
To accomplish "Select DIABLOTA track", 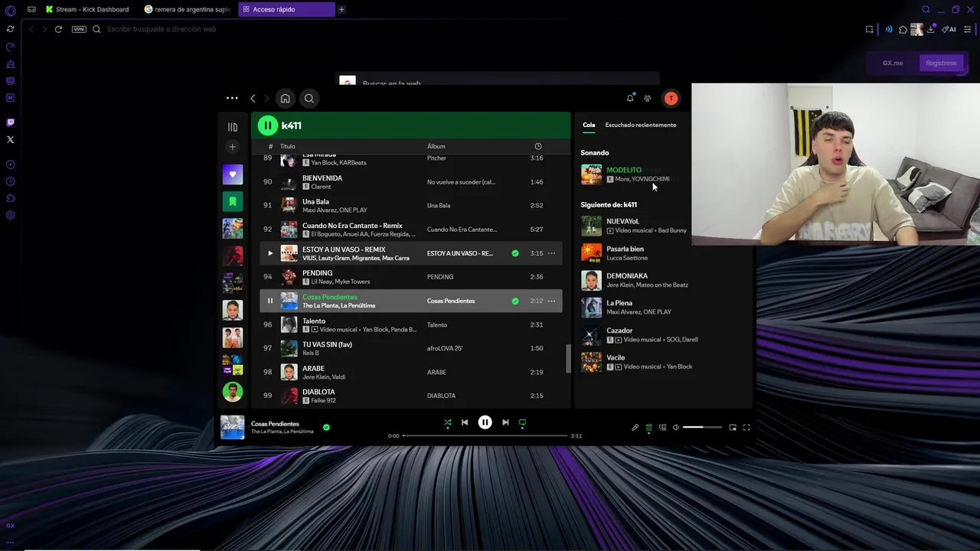I will [318, 392].
